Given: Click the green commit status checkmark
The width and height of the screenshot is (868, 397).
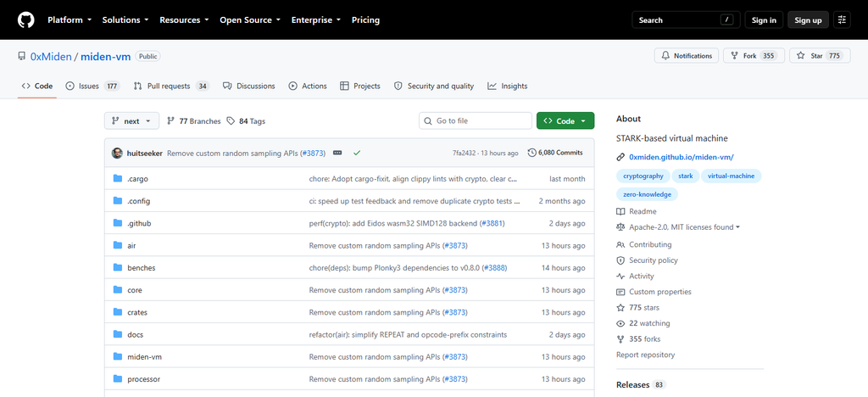Looking at the screenshot, I should (x=357, y=153).
